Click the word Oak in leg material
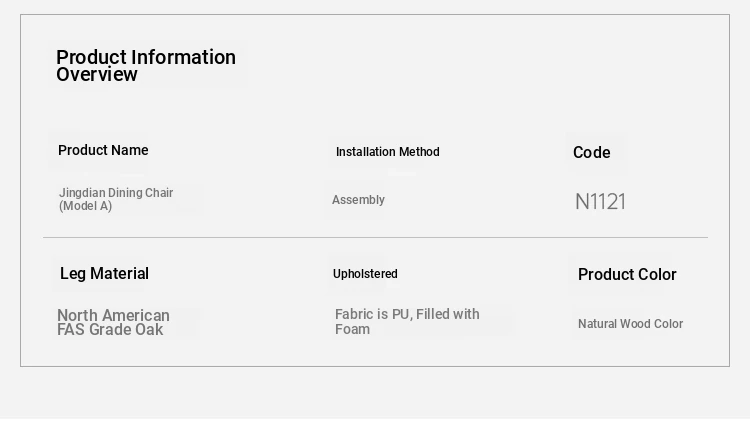The width and height of the screenshot is (750, 446). click(x=149, y=330)
